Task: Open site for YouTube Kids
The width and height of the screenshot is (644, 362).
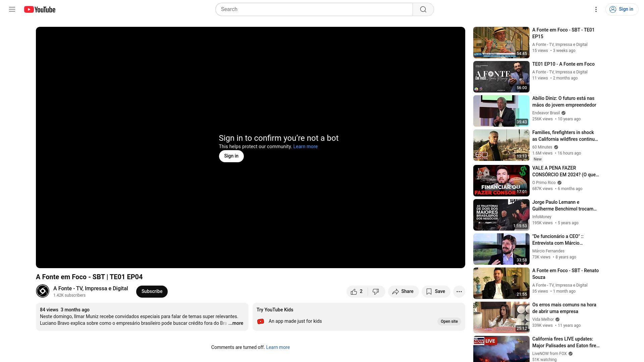Action: [449, 321]
